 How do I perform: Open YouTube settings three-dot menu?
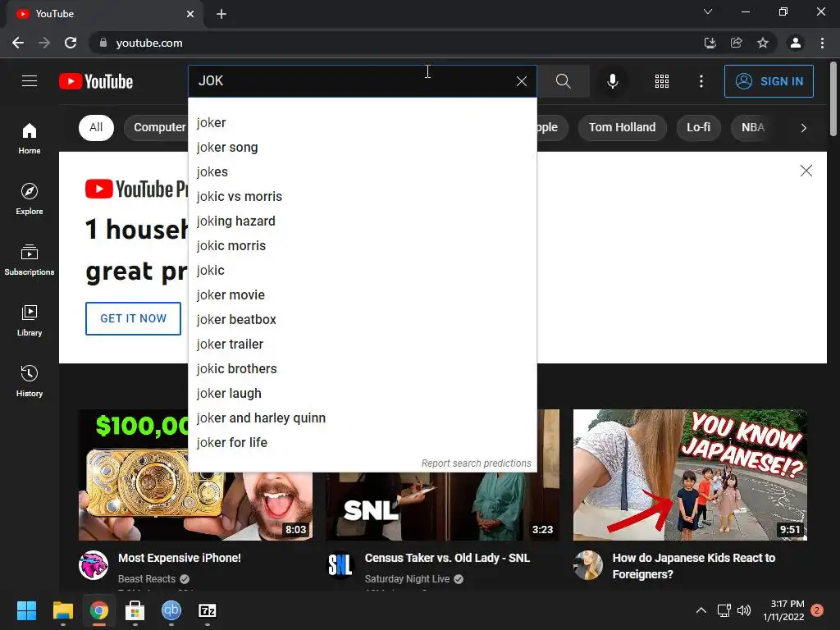coord(701,81)
